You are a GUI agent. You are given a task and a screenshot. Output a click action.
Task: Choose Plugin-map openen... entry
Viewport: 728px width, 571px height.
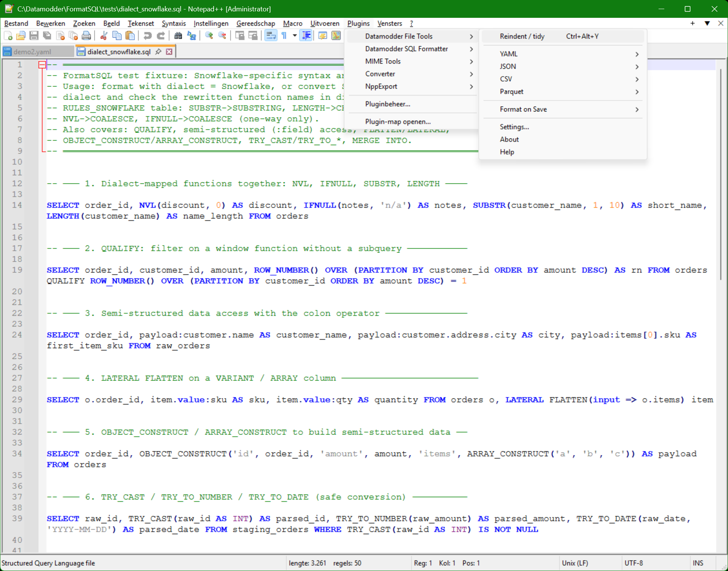click(412, 122)
